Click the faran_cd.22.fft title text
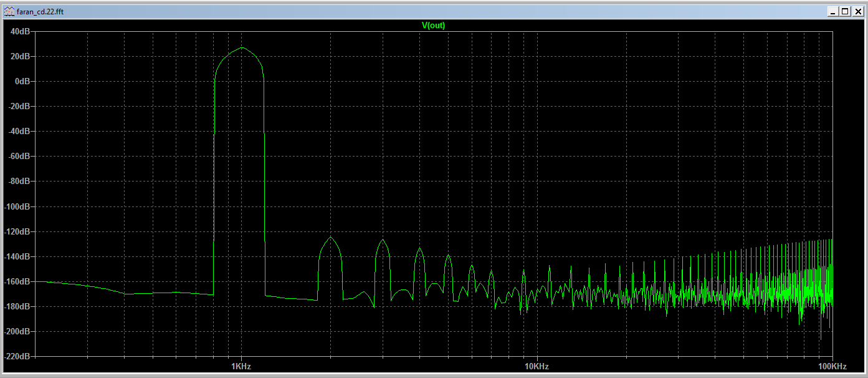 coord(41,11)
